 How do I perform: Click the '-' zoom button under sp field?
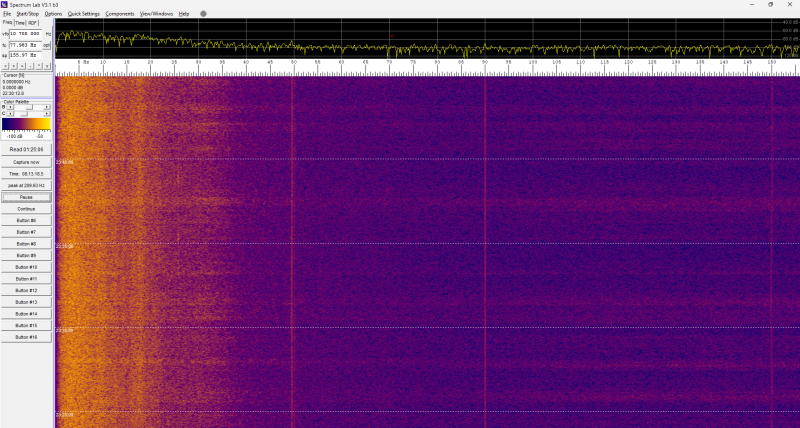(x=30, y=66)
